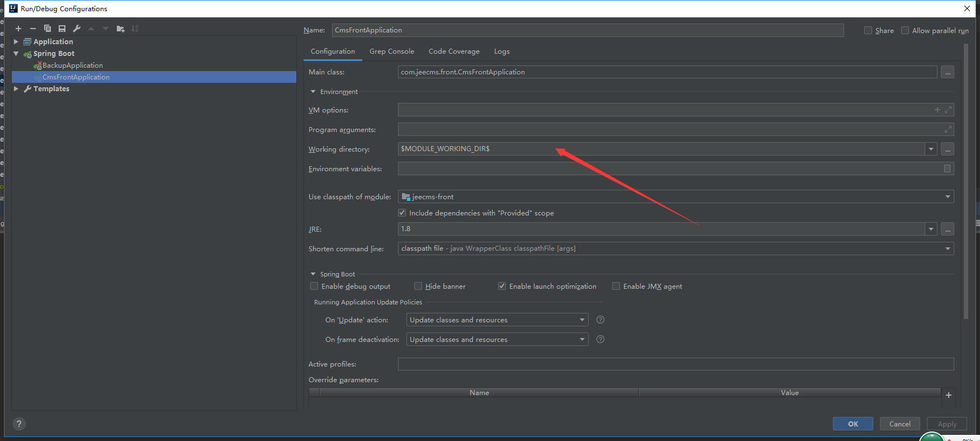
Task: Click help icon next to 'Update' action
Action: (600, 320)
